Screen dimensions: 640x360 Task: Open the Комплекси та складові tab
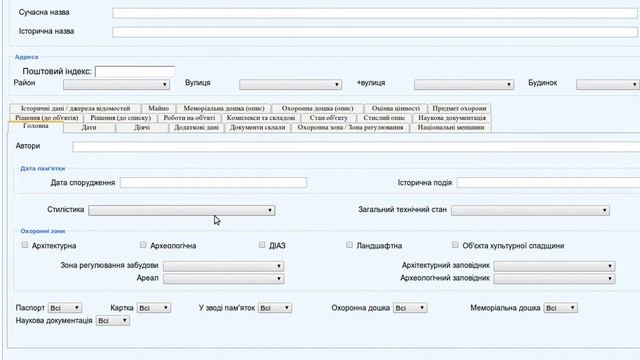(x=261, y=118)
